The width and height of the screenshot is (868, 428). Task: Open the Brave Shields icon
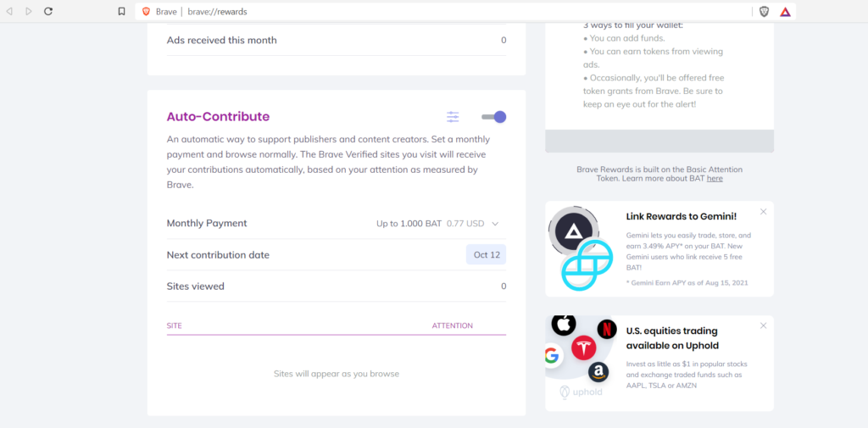[764, 11]
